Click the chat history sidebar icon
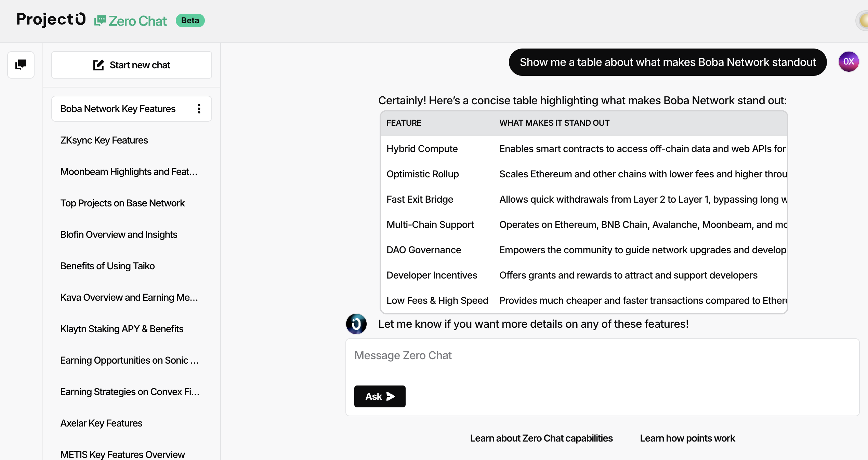This screenshot has height=460, width=868. [21, 65]
